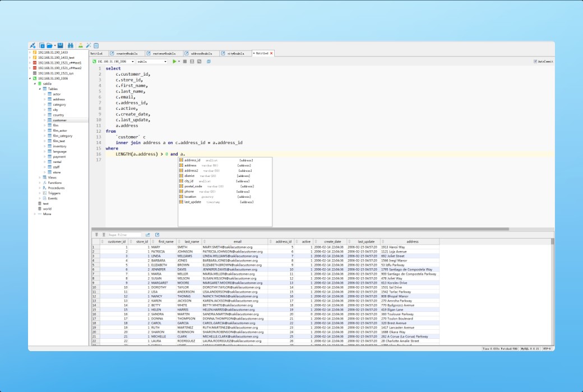Viewport: 583px width, 392px height.
Task: Execute the query with the green play button
Action: 175,61
